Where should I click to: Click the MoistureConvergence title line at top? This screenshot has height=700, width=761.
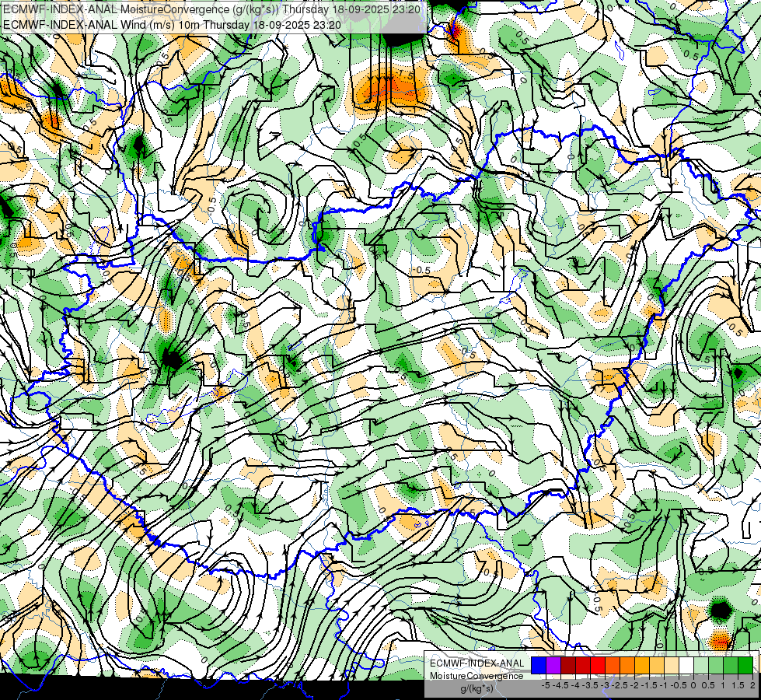click(x=211, y=9)
